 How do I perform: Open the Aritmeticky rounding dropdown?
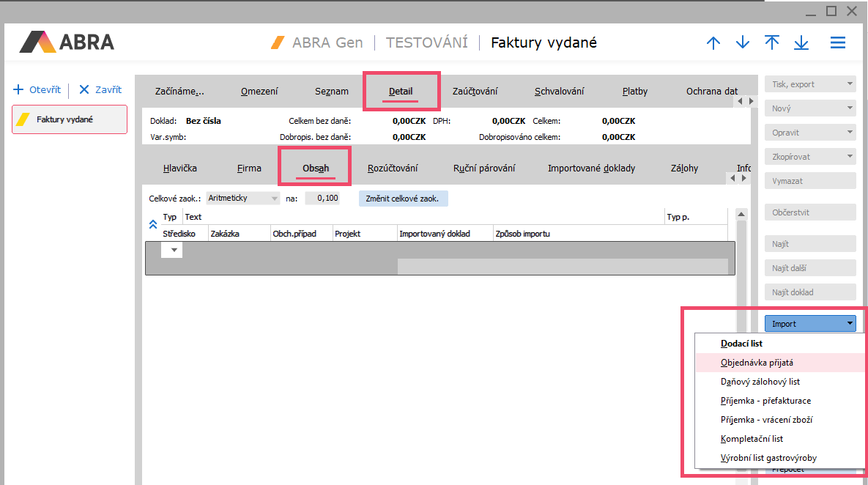(x=275, y=199)
